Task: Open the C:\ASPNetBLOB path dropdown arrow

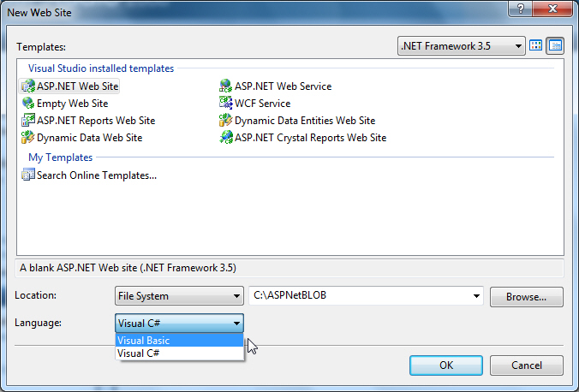Action: pyautogui.click(x=476, y=296)
